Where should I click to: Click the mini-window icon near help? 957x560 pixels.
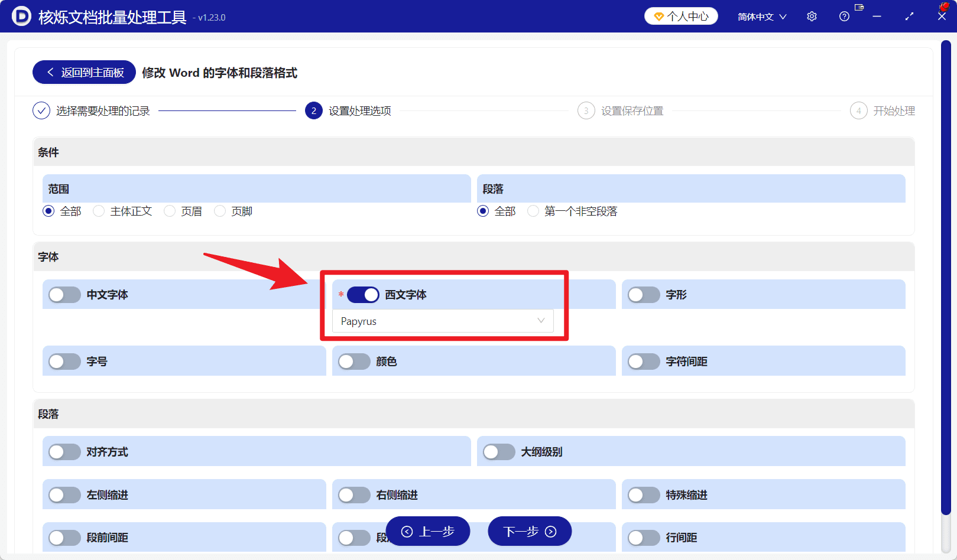point(859,7)
